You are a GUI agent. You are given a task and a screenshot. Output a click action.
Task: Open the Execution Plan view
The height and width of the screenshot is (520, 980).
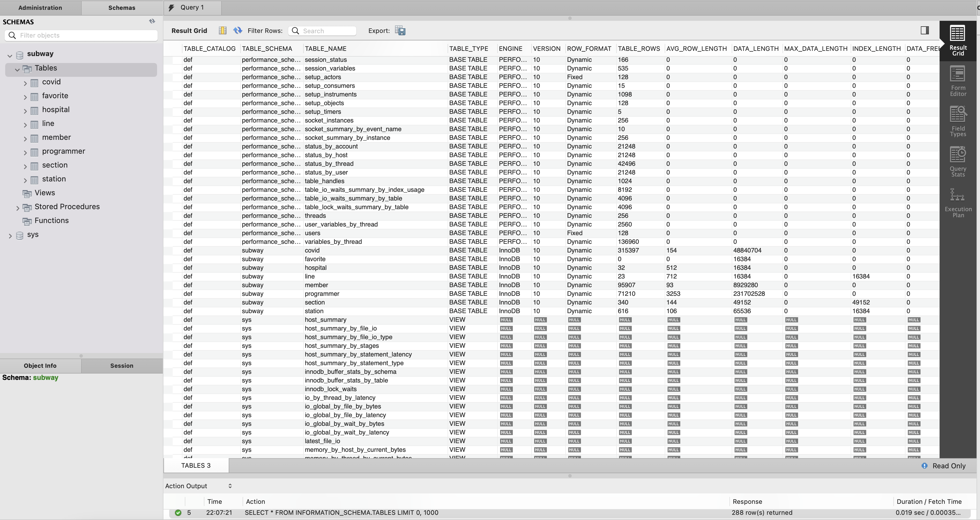[957, 203]
